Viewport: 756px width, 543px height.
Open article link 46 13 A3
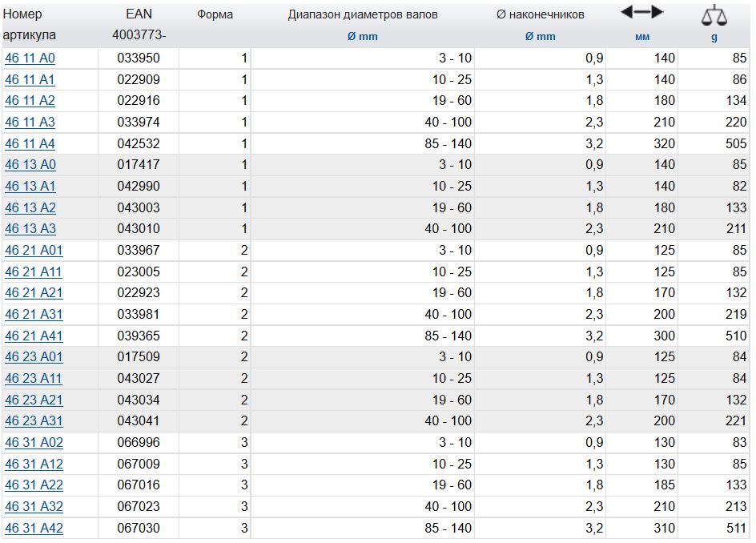point(30,229)
